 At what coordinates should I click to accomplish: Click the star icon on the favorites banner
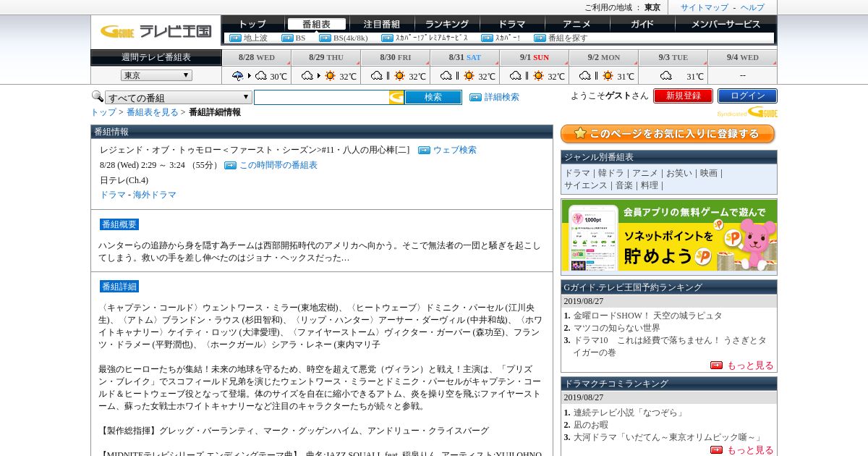[x=580, y=133]
